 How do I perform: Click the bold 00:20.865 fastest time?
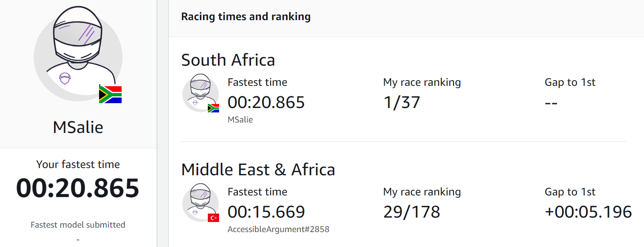[78, 188]
